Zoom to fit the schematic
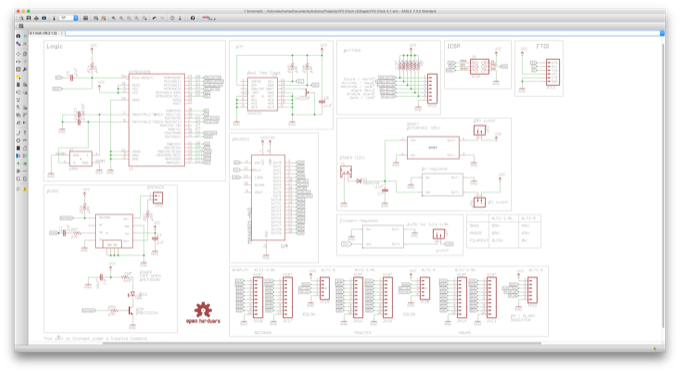Screen dimensions: 680x373 pos(114,18)
